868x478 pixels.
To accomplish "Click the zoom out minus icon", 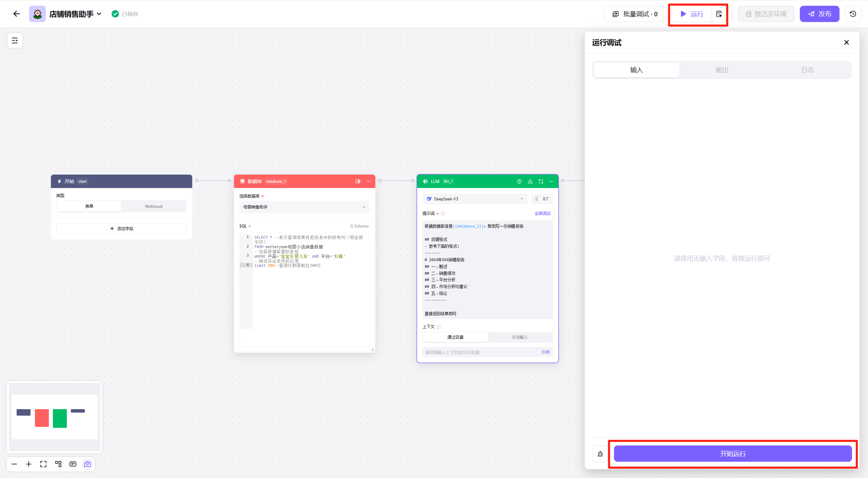I will pos(14,464).
